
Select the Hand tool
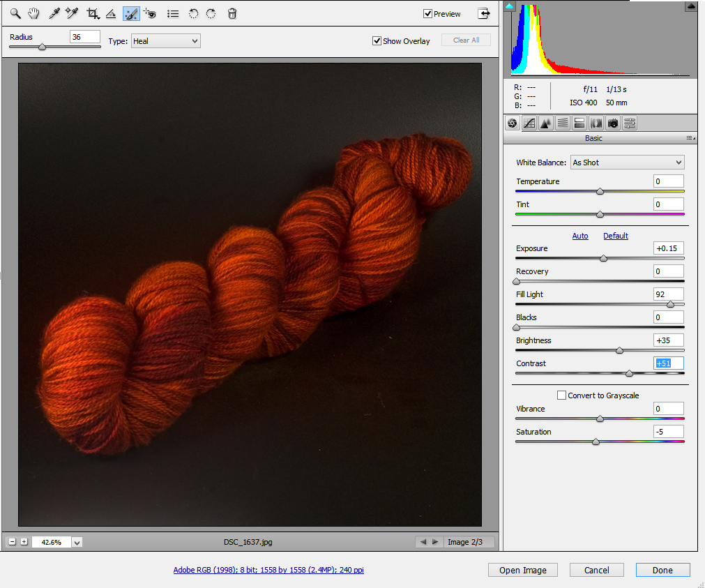(33, 13)
